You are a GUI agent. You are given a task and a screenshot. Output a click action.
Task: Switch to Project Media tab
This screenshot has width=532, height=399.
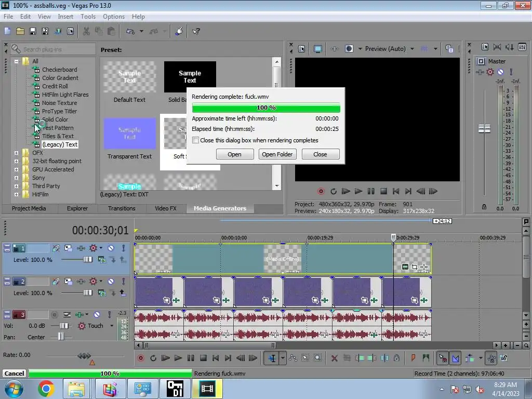[x=29, y=208]
